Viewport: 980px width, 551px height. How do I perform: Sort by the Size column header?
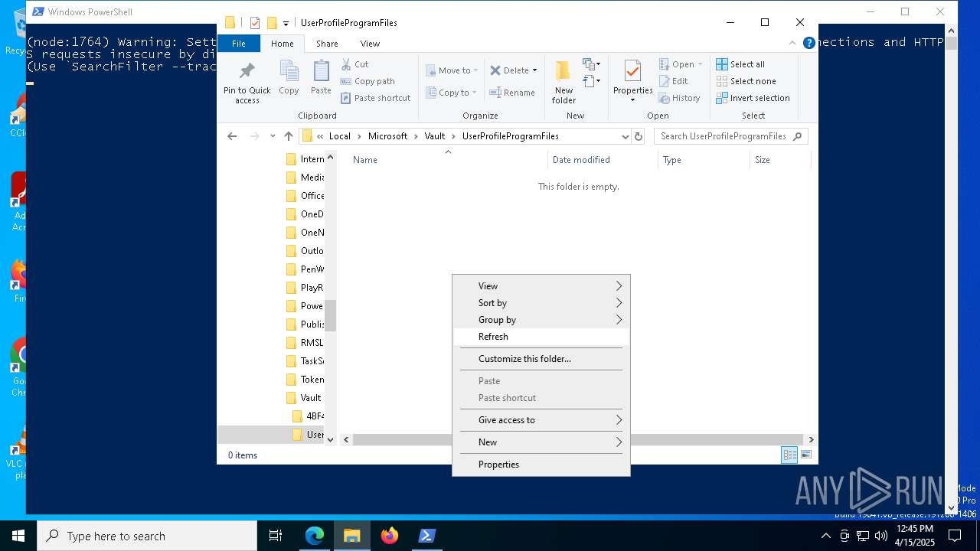pos(779,160)
